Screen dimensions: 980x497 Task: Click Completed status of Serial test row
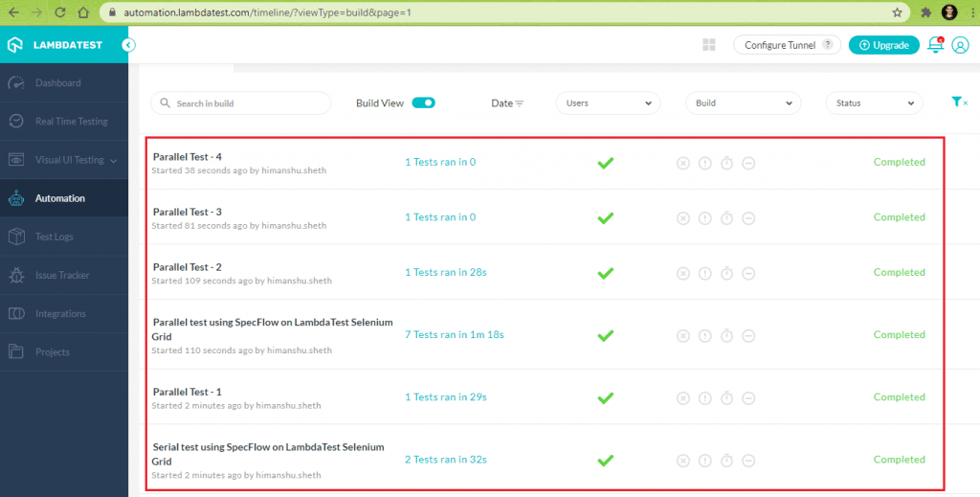point(900,460)
